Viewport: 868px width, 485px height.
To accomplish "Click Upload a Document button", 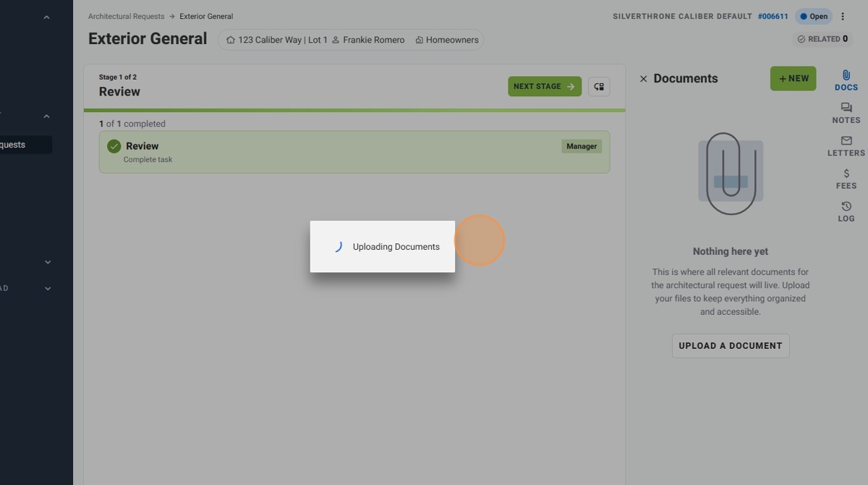I will [731, 345].
